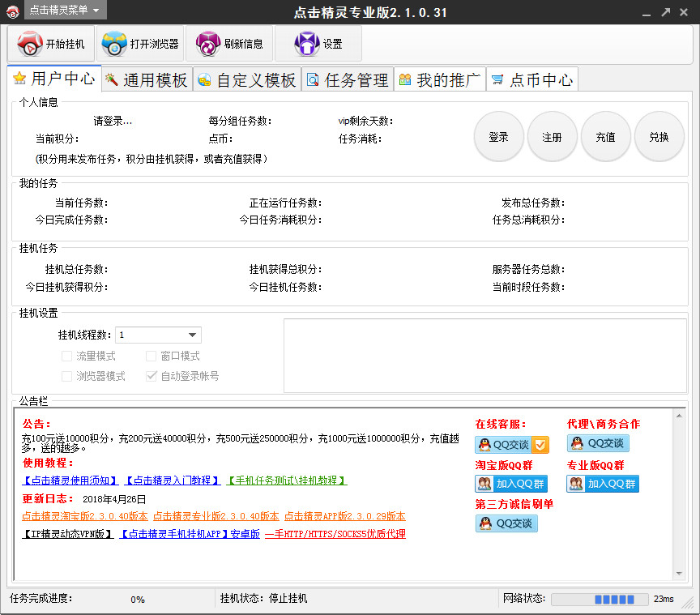Expand the 挂机线程数 dropdown

tap(193, 335)
